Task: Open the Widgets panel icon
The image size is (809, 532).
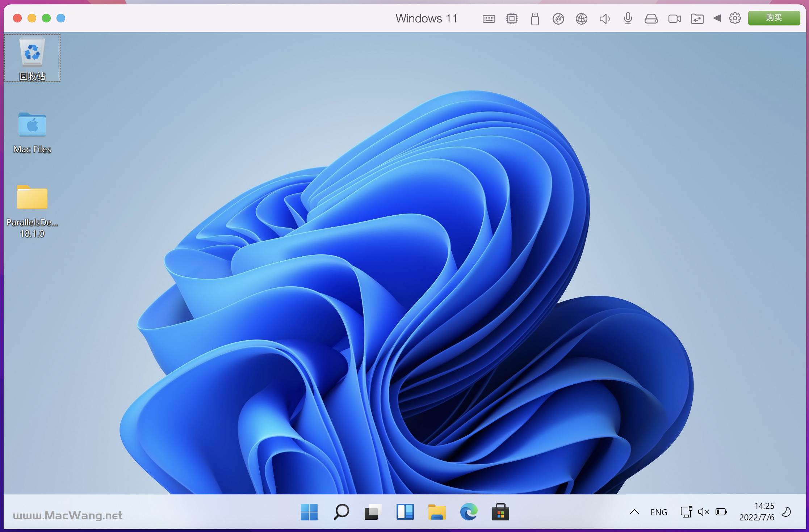Action: (x=405, y=512)
